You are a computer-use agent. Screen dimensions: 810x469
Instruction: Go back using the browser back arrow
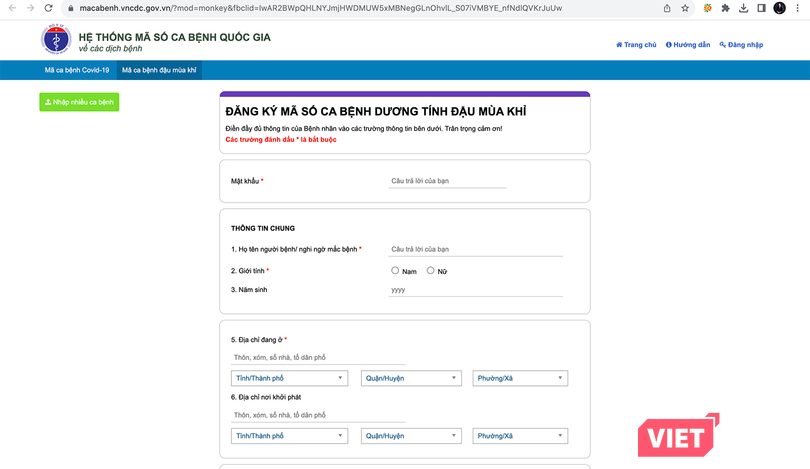(x=12, y=8)
